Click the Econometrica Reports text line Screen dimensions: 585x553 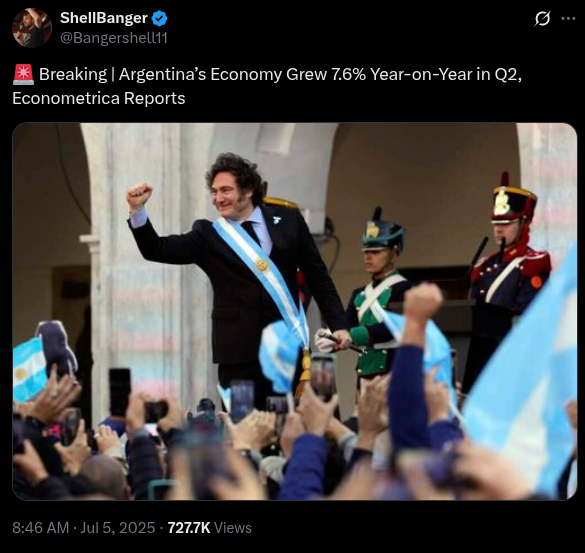coord(98,98)
